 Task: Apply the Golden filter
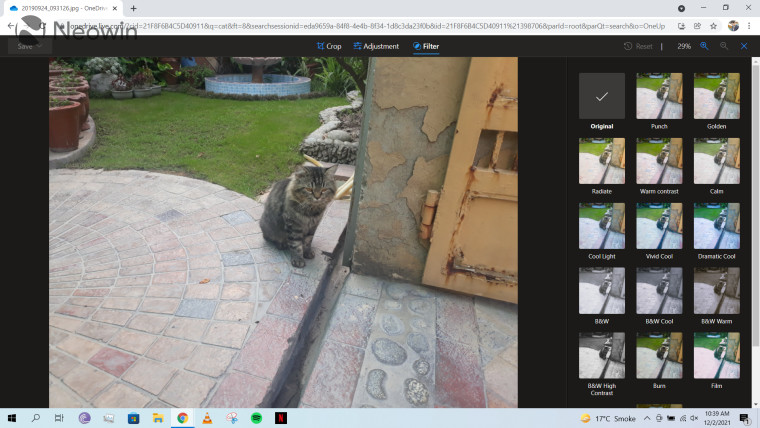click(716, 96)
